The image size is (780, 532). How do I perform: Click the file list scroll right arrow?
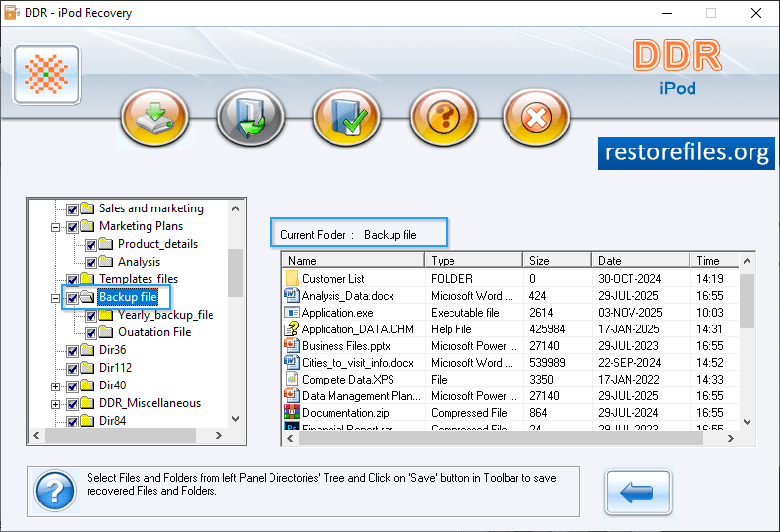pyautogui.click(x=730, y=438)
